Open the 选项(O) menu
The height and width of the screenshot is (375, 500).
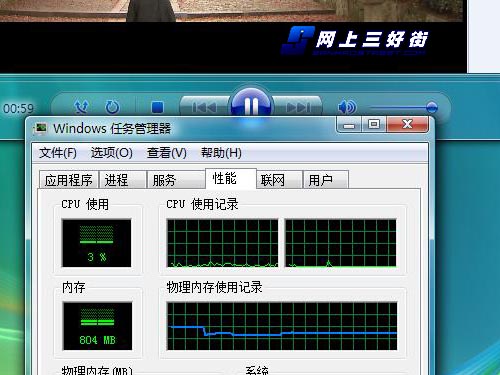coord(112,153)
